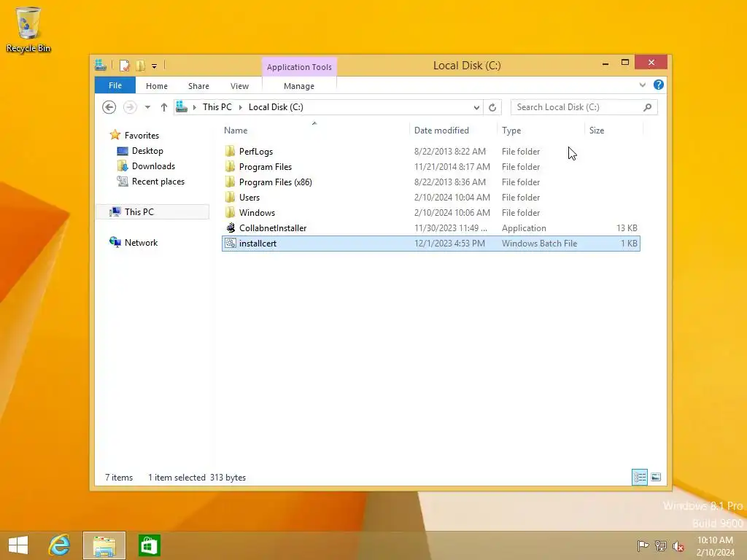The height and width of the screenshot is (560, 747).
Task: Click the Refresh button
Action: click(x=492, y=108)
